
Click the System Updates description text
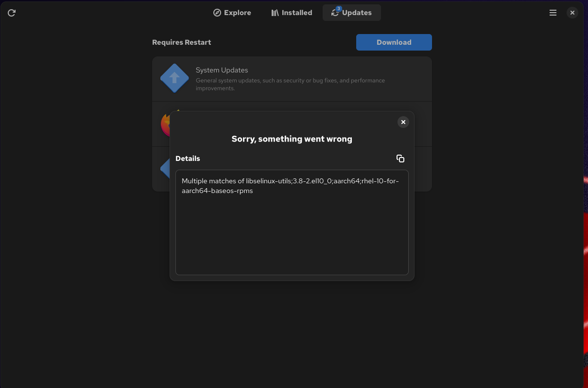pyautogui.click(x=290, y=84)
